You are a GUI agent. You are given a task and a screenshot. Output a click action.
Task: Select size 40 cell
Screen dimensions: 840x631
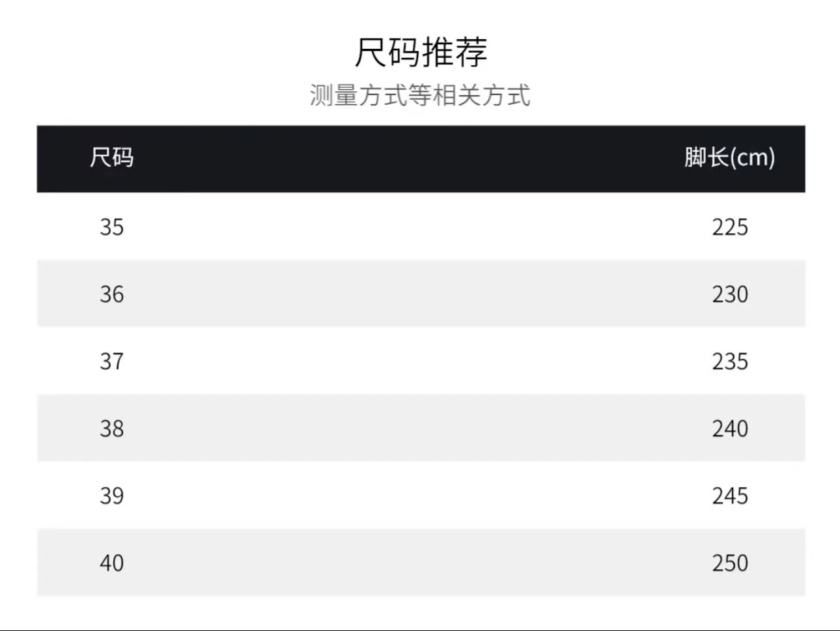(111, 563)
